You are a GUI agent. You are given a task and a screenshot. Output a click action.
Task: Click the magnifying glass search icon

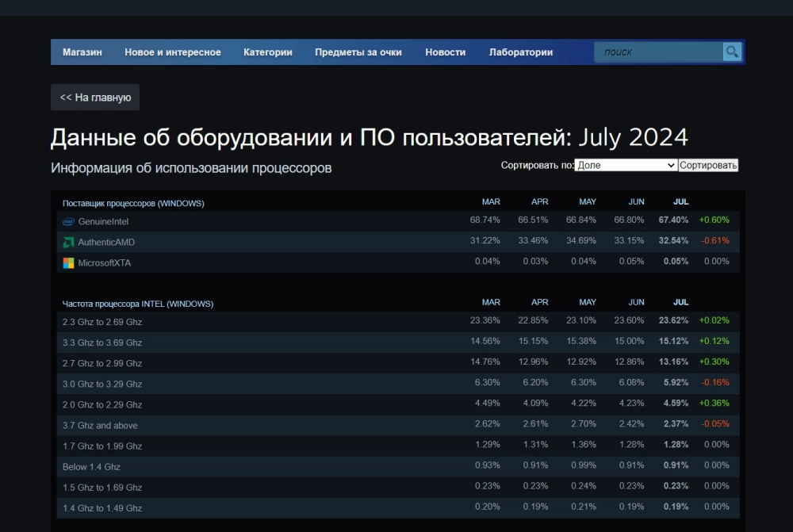click(732, 52)
